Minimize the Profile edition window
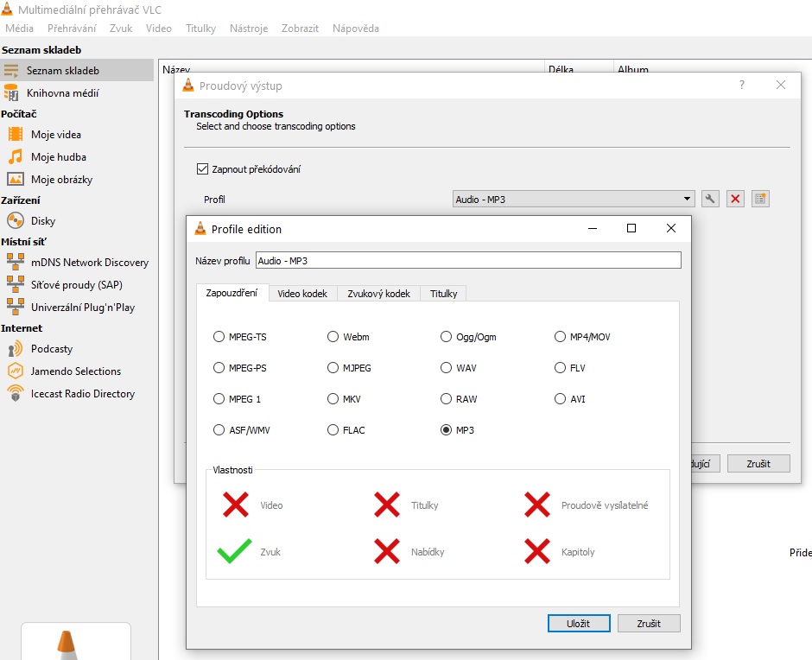 pyautogui.click(x=593, y=228)
